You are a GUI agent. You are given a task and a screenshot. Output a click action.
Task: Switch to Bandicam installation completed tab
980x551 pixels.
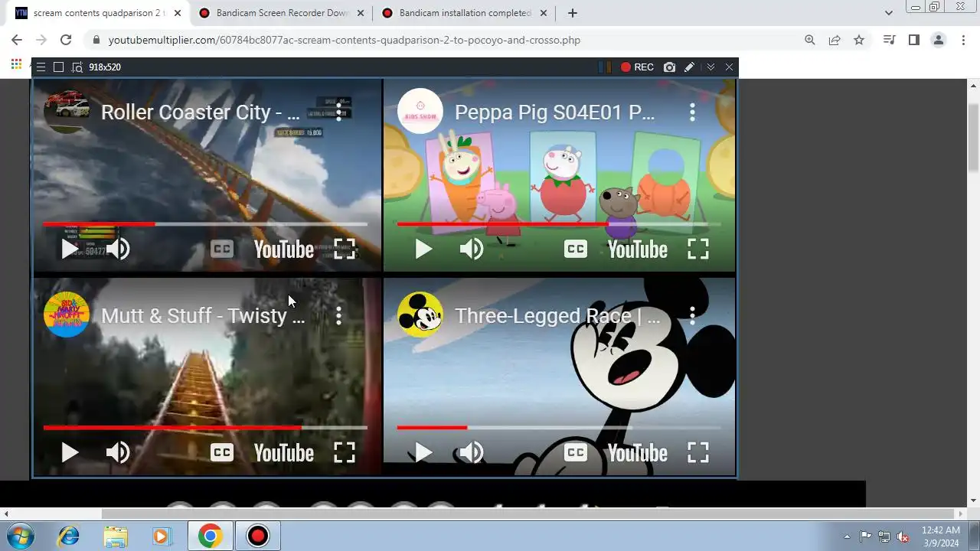pos(465,13)
